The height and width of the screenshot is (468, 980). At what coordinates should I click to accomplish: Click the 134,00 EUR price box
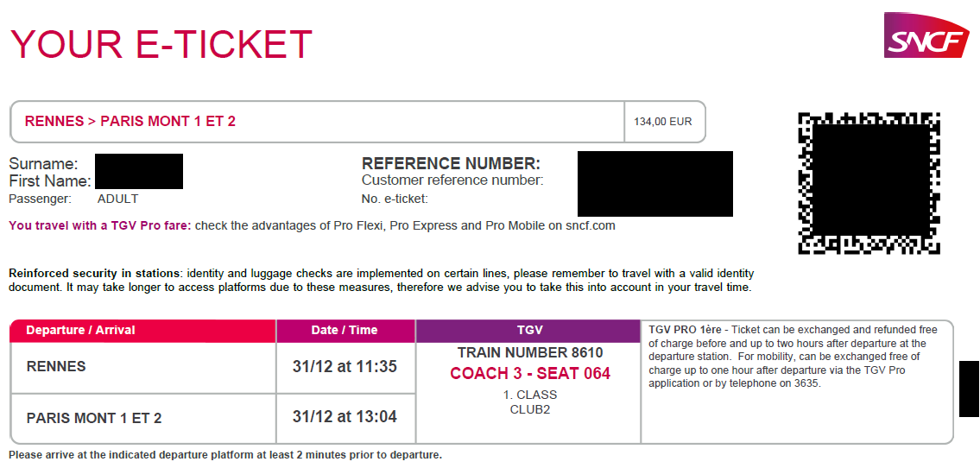coord(664,122)
